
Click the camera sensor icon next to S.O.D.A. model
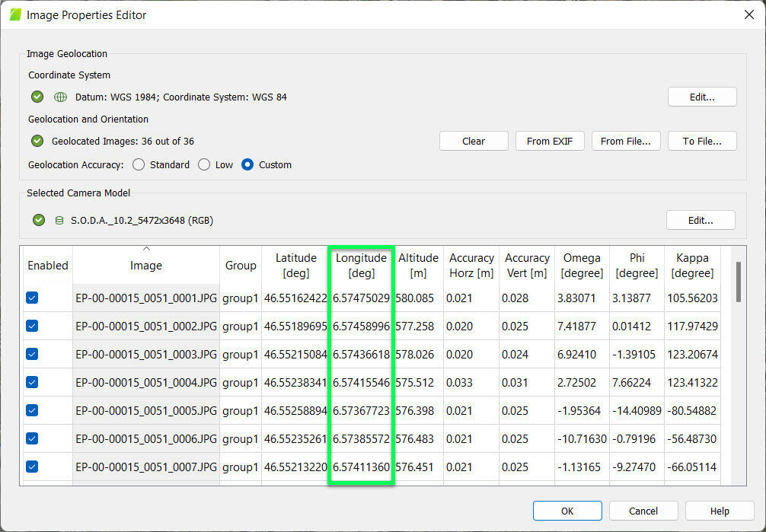[x=59, y=220]
